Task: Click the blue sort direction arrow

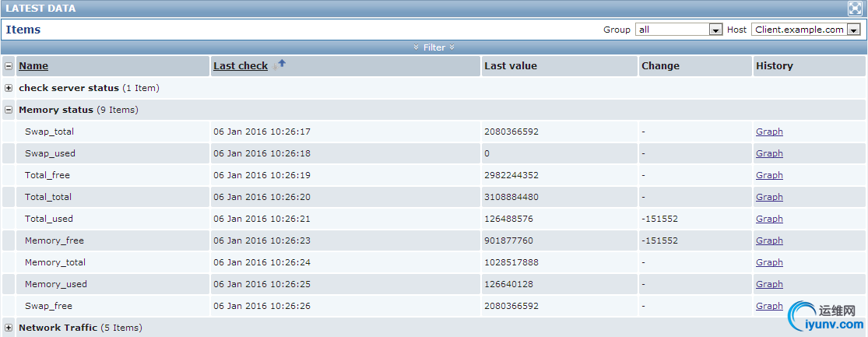Action: (x=282, y=64)
